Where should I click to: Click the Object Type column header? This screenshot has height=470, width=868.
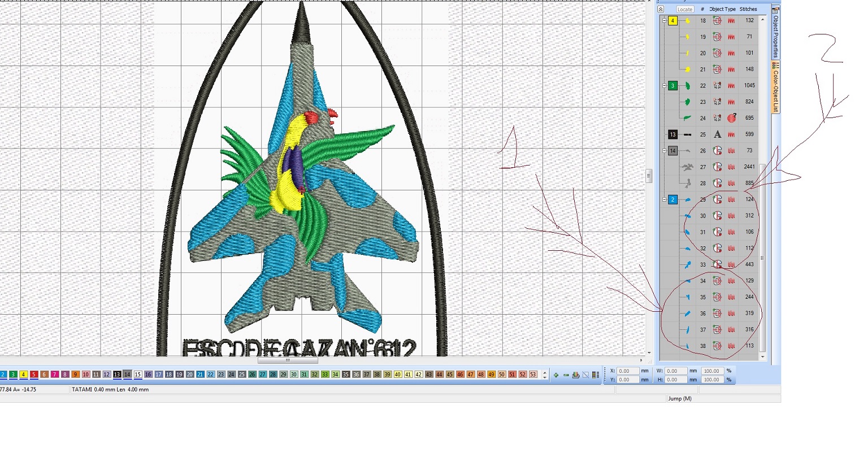[x=723, y=10]
